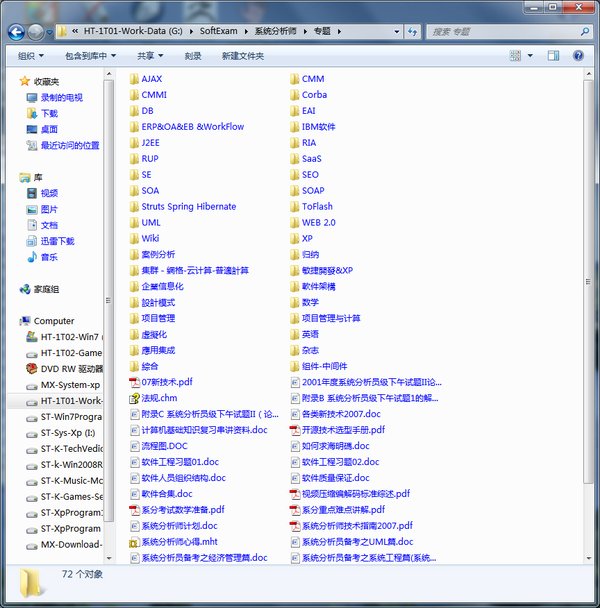Open the 共享 menu

point(150,56)
